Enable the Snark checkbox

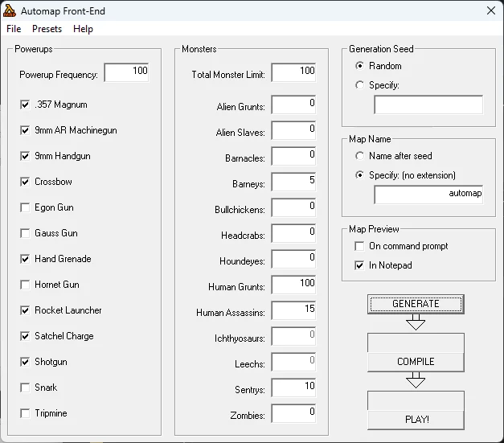click(25, 388)
